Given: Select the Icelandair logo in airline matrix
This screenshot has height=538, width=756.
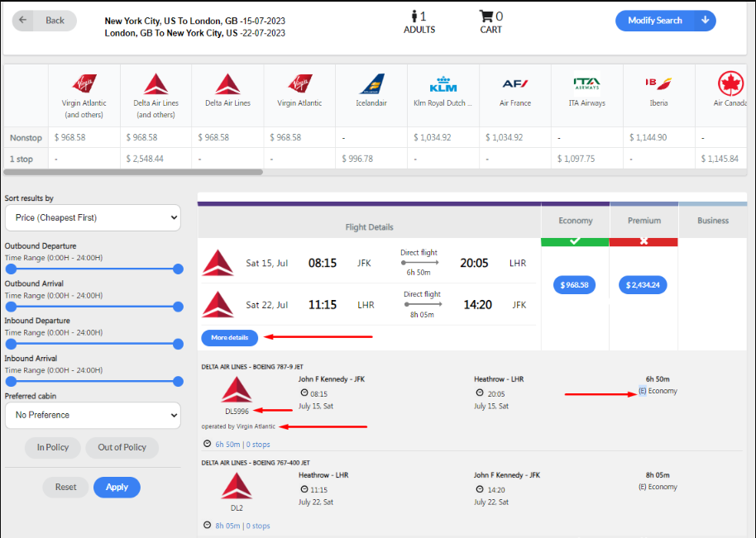Looking at the screenshot, I should [371, 83].
